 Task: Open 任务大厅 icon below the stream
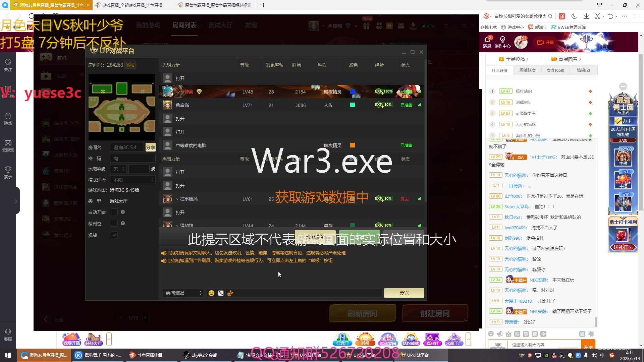94,339
